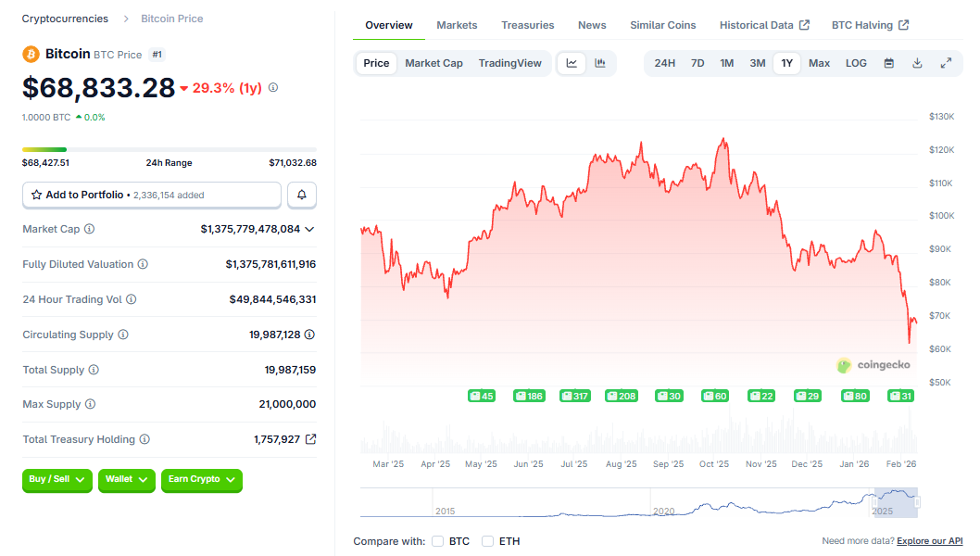Click the price alert bell icon
Image resolution: width=980 pixels, height=556 pixels.
pyautogui.click(x=302, y=195)
